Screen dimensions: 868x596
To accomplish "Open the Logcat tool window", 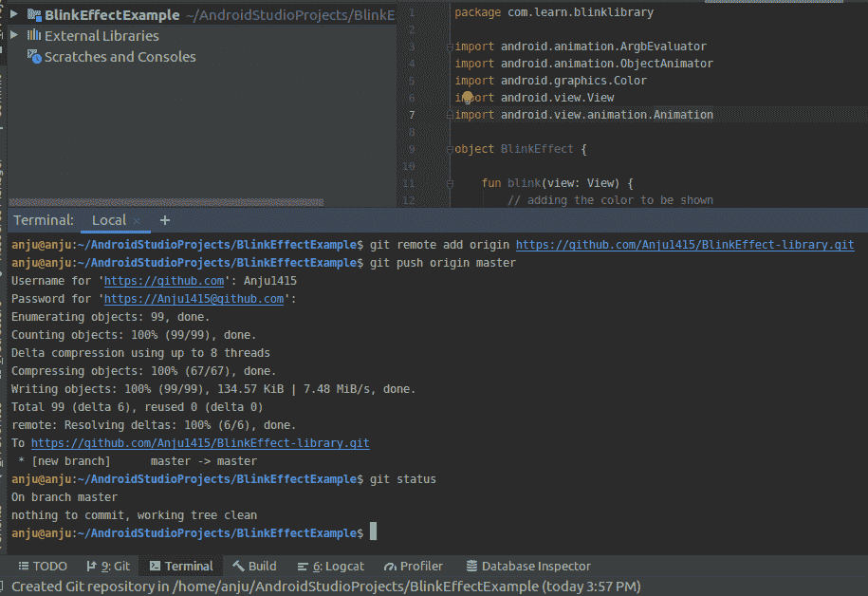I will pyautogui.click(x=330, y=566).
